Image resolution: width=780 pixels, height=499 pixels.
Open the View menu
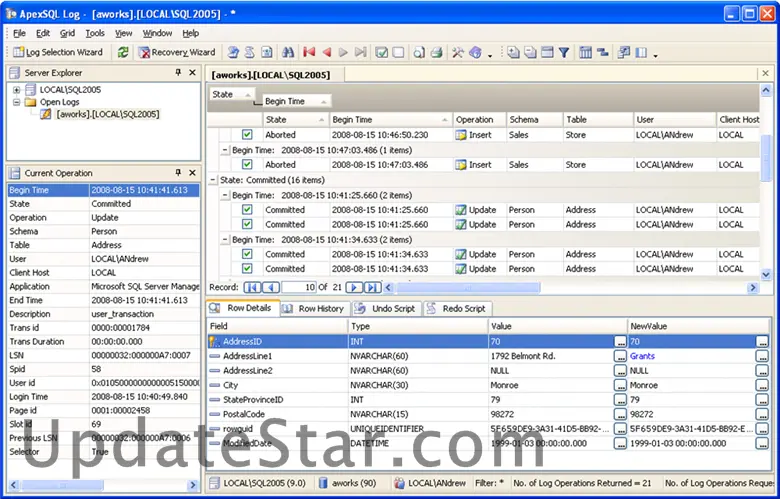pos(123,33)
